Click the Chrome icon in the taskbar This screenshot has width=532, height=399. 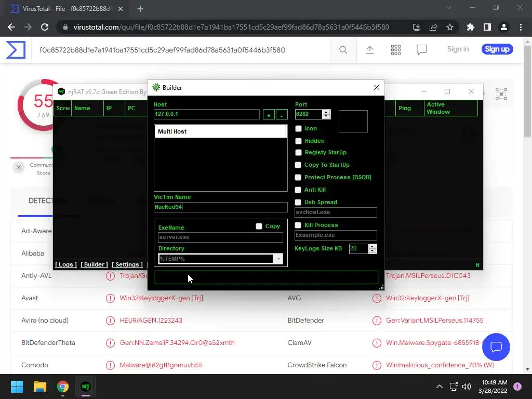(x=63, y=387)
